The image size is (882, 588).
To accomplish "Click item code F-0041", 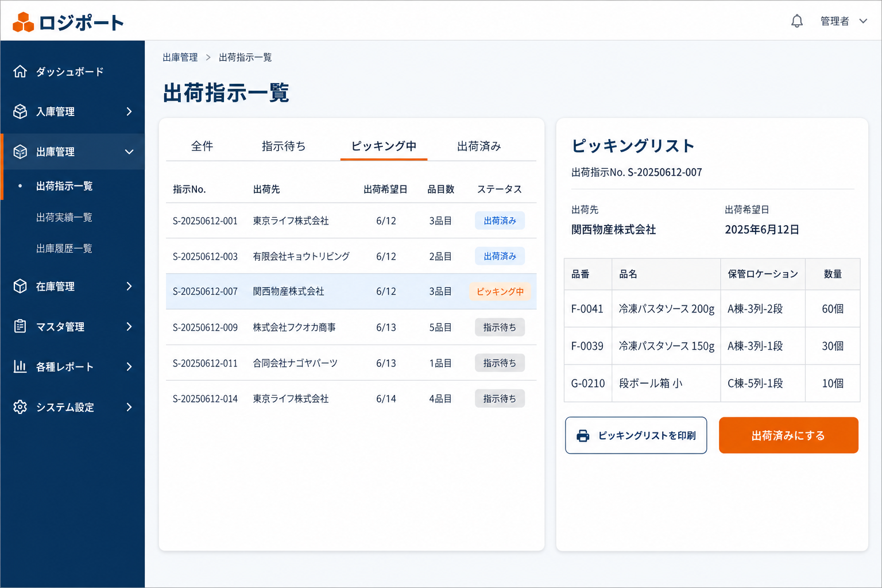I will point(587,309).
